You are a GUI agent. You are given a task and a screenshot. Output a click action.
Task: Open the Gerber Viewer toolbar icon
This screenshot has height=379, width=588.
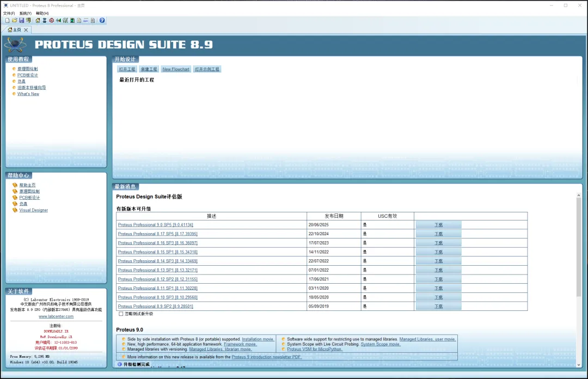coord(65,20)
